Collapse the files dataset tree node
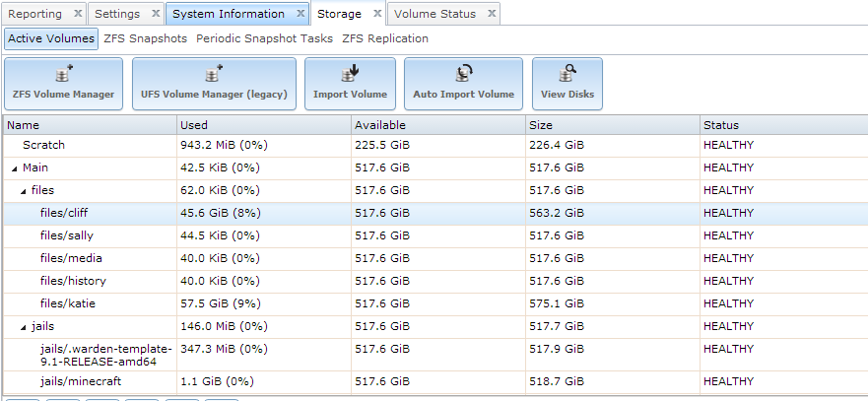Image resolution: width=868 pixels, height=401 pixels. pyautogui.click(x=24, y=190)
